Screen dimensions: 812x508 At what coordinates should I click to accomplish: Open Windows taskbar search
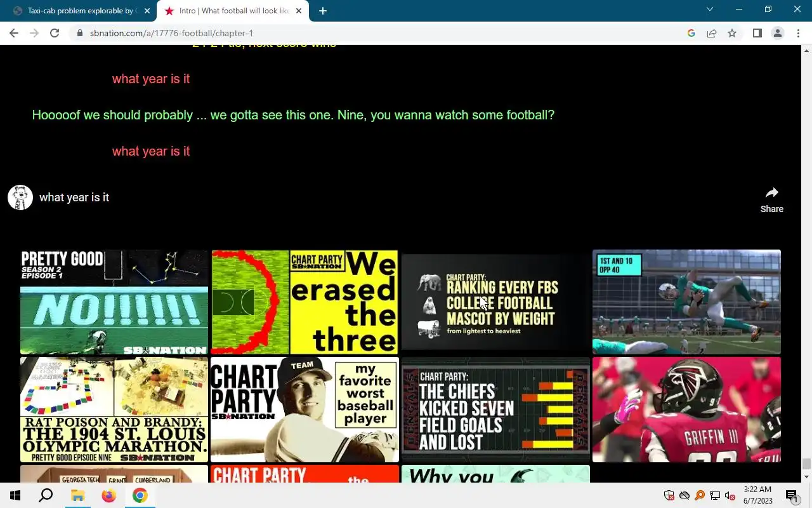46,495
